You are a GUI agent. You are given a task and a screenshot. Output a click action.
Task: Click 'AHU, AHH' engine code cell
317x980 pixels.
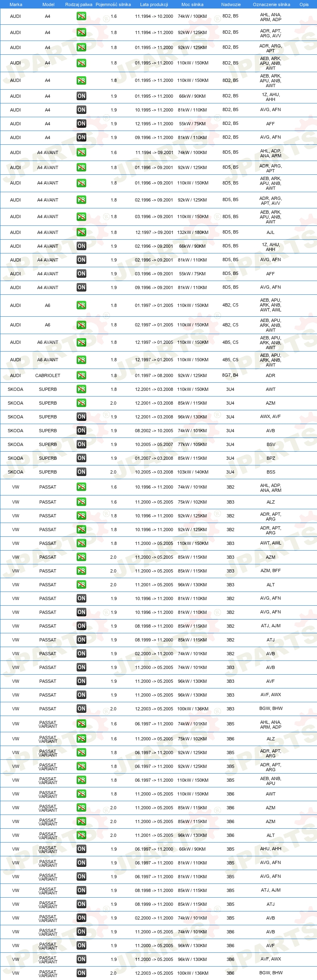[270, 849]
